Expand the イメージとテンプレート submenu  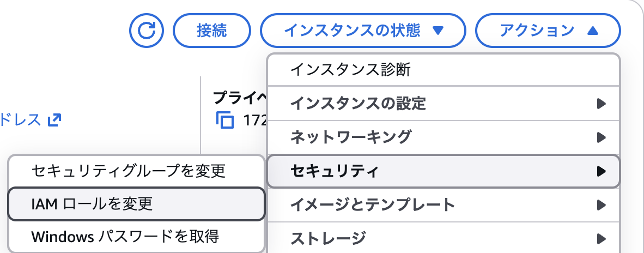click(372, 205)
